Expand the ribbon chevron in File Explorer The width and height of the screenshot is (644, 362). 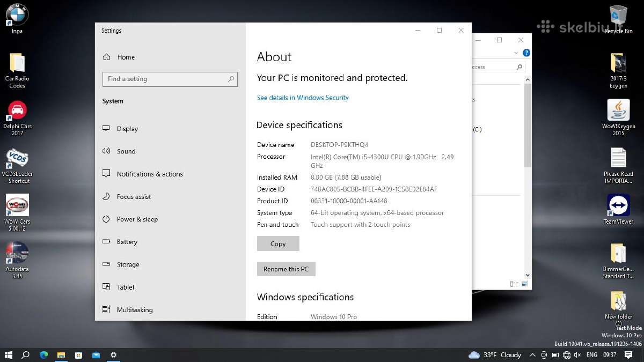point(516,53)
